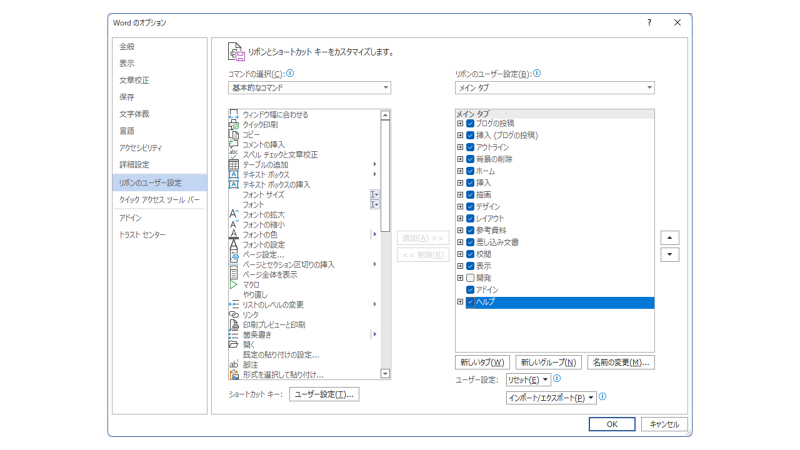Select the クイック印刷 command icon
The image size is (800, 450).
pos(233,124)
